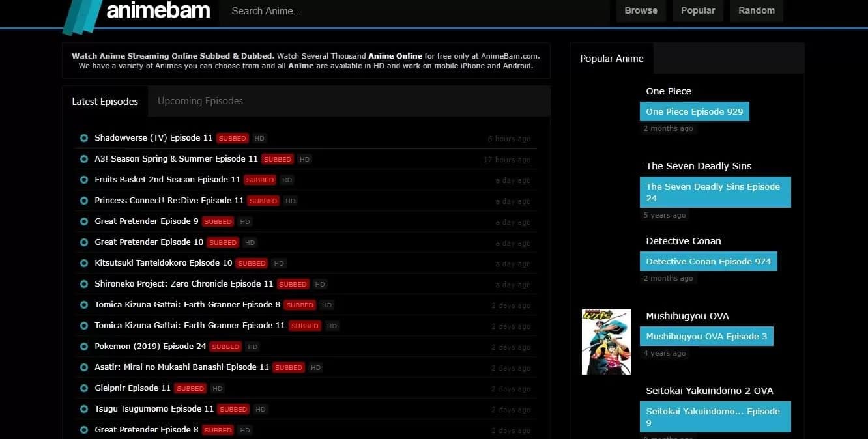The image size is (868, 439).
Task: Open Princess Connect! Re:Dive Episode 11
Action: click(169, 201)
